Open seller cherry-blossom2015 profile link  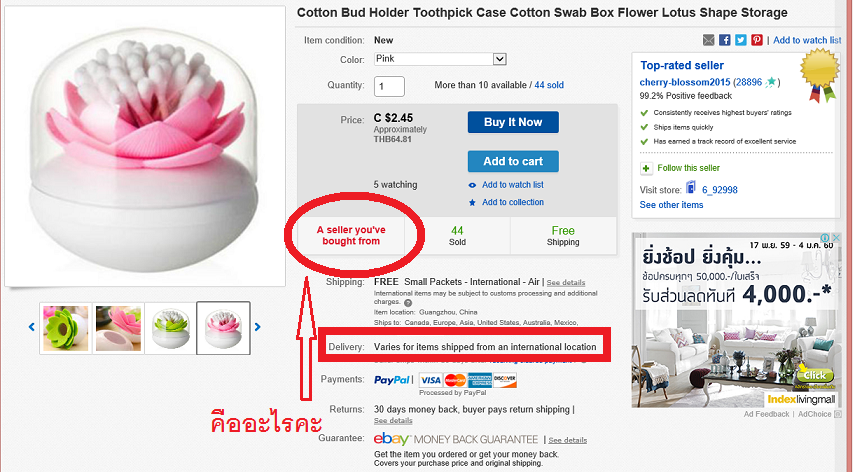684,82
